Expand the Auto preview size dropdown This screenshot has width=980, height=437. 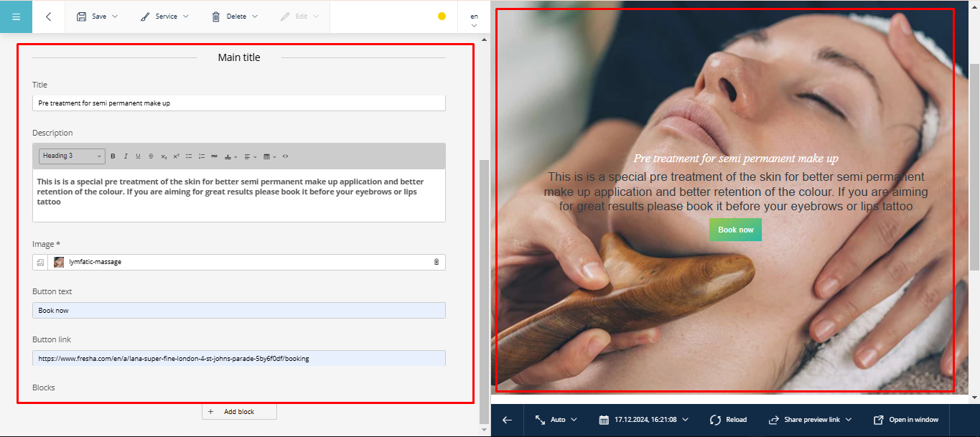click(x=556, y=420)
